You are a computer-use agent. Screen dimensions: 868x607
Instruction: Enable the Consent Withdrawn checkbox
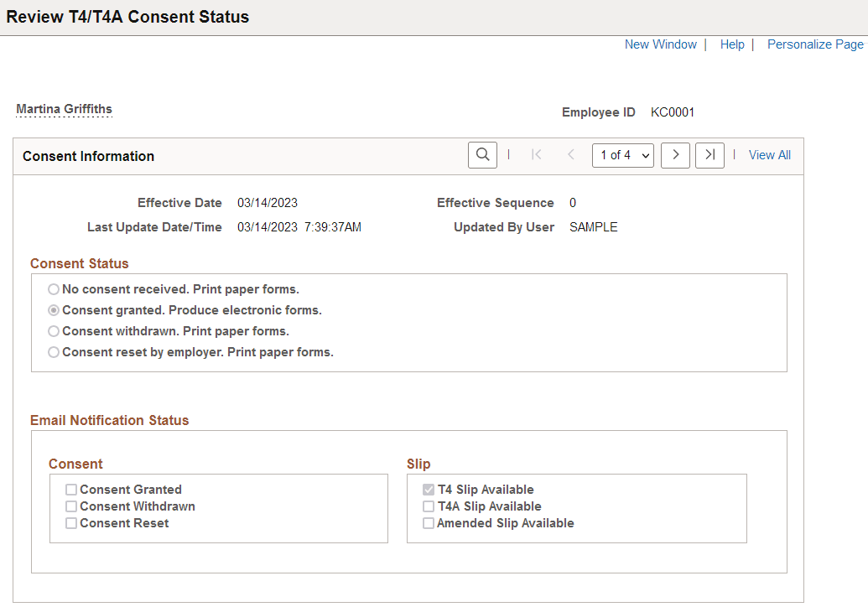71,506
